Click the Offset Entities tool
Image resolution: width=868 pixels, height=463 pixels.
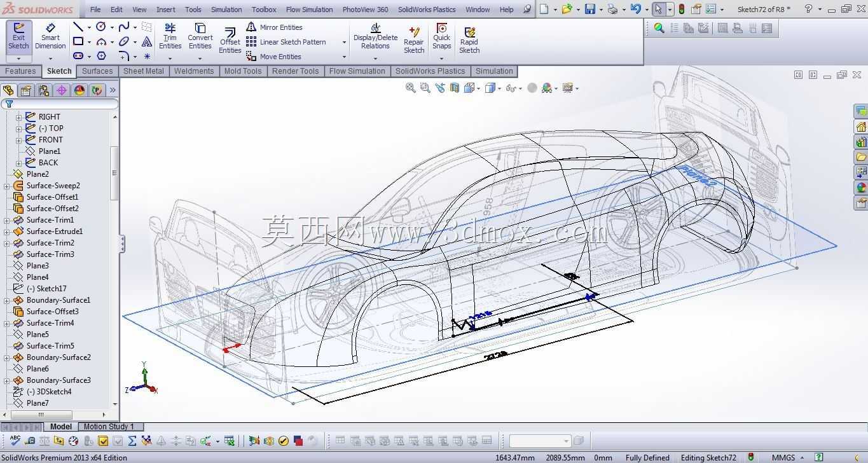[230, 41]
